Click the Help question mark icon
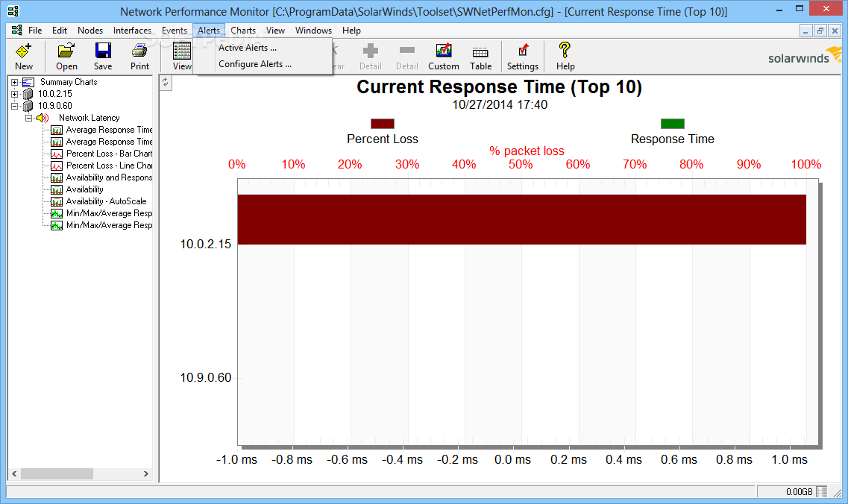This screenshot has height=504, width=848. (565, 50)
